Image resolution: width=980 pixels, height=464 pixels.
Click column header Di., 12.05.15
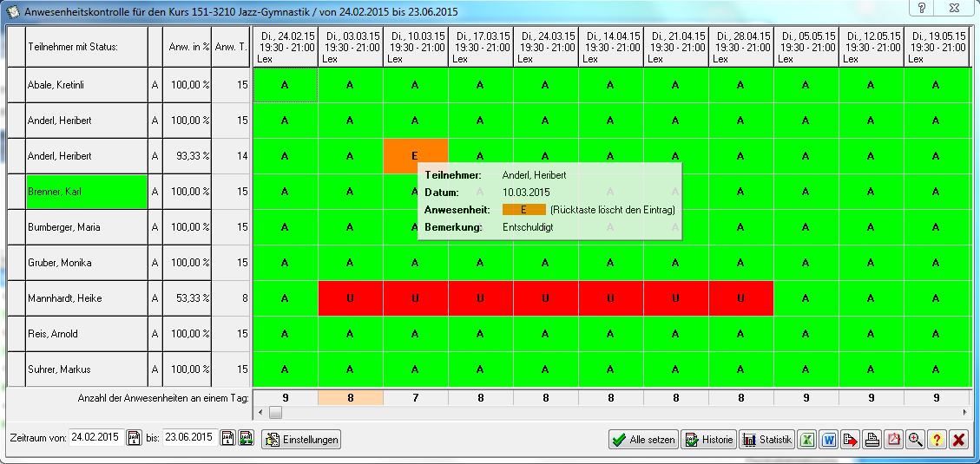tap(871, 47)
